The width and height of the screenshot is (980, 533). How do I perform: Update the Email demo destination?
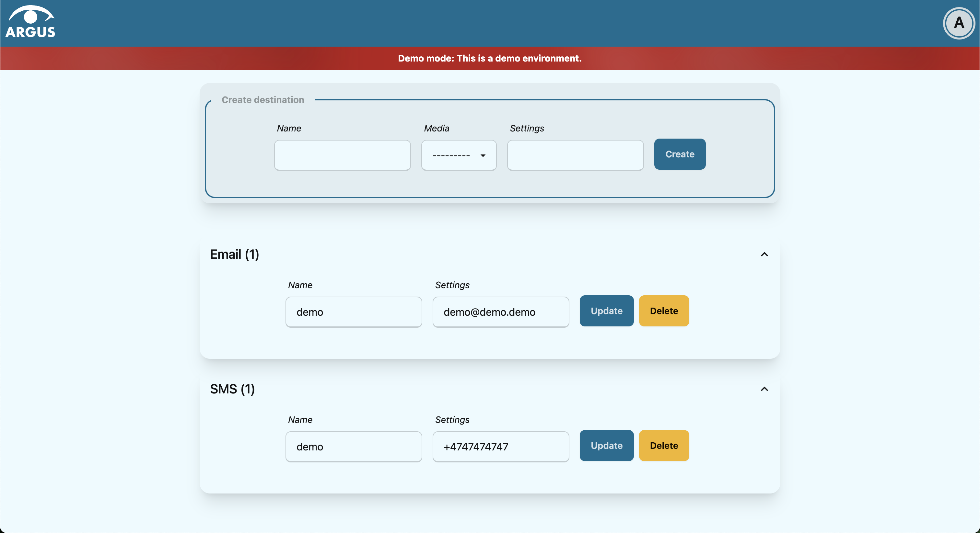click(x=606, y=311)
